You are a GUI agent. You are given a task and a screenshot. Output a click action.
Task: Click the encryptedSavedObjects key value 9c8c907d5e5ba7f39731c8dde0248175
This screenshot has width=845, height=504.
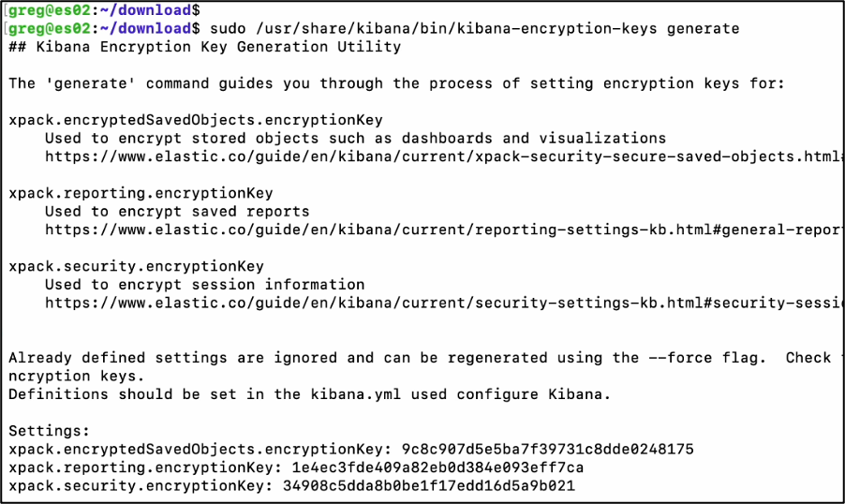click(547, 449)
